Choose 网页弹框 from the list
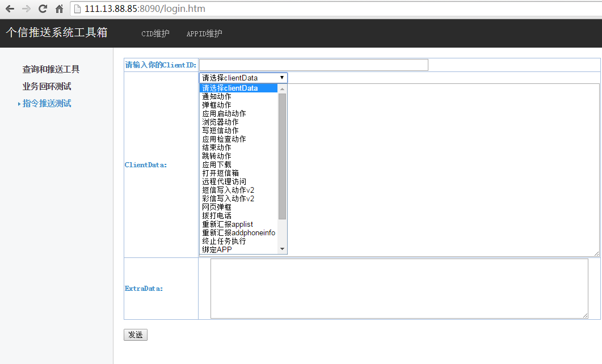602x364 pixels. pos(238,207)
